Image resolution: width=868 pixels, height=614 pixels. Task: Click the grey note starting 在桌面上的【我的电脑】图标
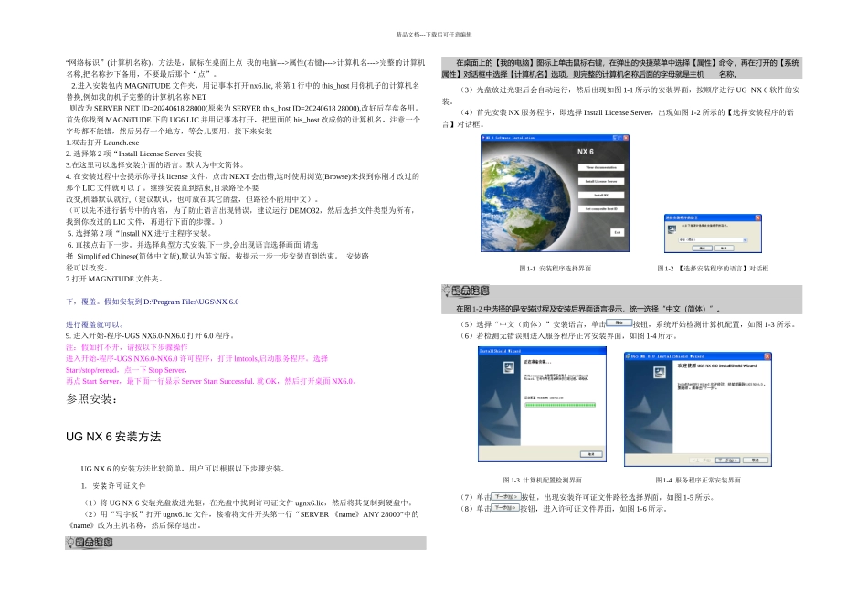[621, 69]
